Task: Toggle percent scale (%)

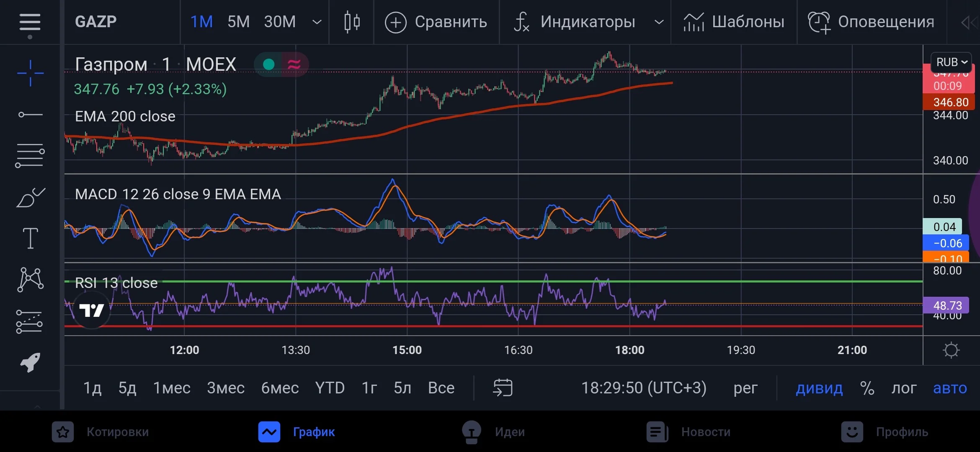Action: (x=867, y=388)
